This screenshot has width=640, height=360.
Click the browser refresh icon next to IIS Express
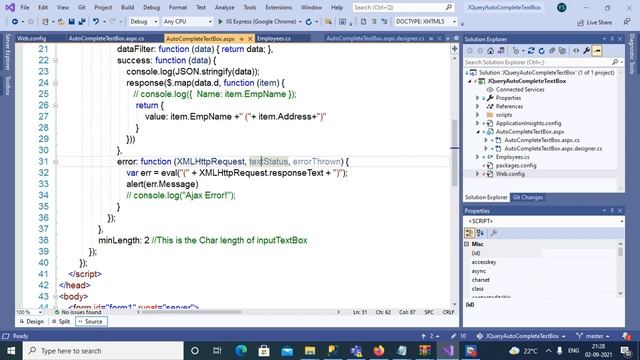(309, 22)
